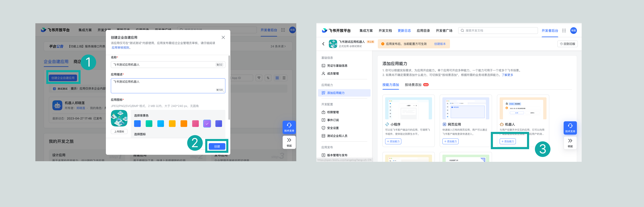Switch to list view in the left window
This screenshot has width=644, height=207.
coord(284,78)
